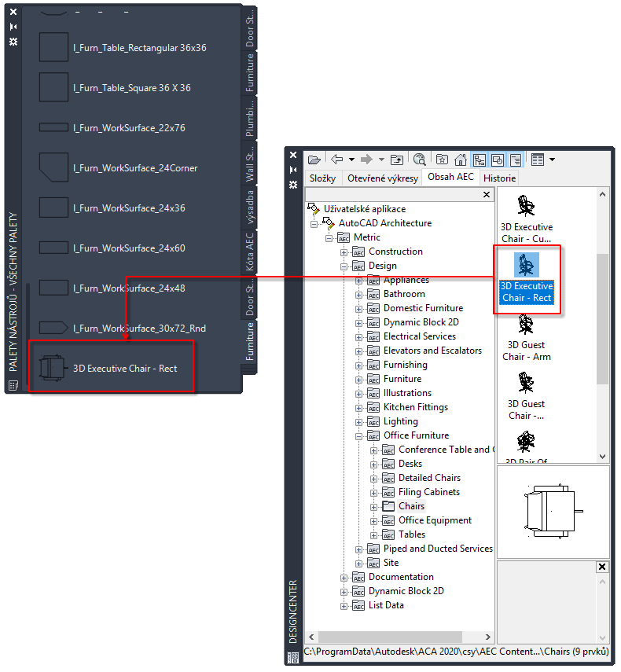
Task: Collapse the Design tree node
Action: (344, 266)
